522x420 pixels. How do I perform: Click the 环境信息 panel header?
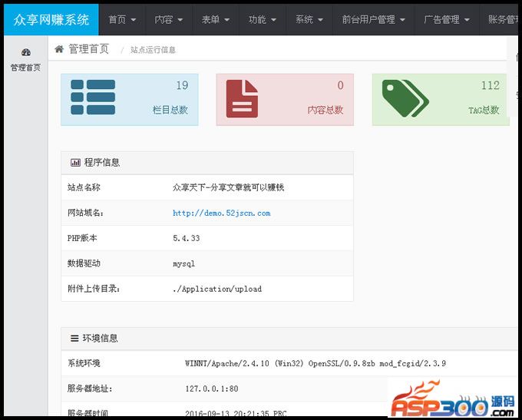(289, 339)
